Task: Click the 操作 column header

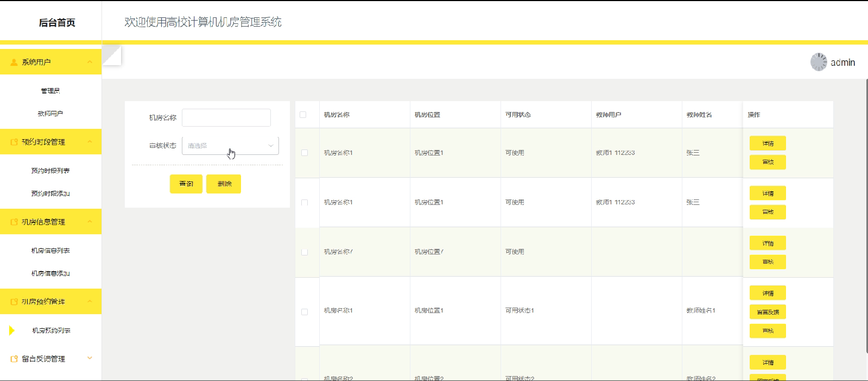Action: coord(754,115)
